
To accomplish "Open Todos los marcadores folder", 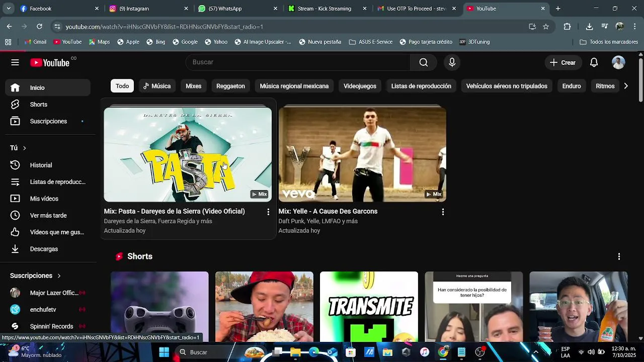I will (x=609, y=42).
